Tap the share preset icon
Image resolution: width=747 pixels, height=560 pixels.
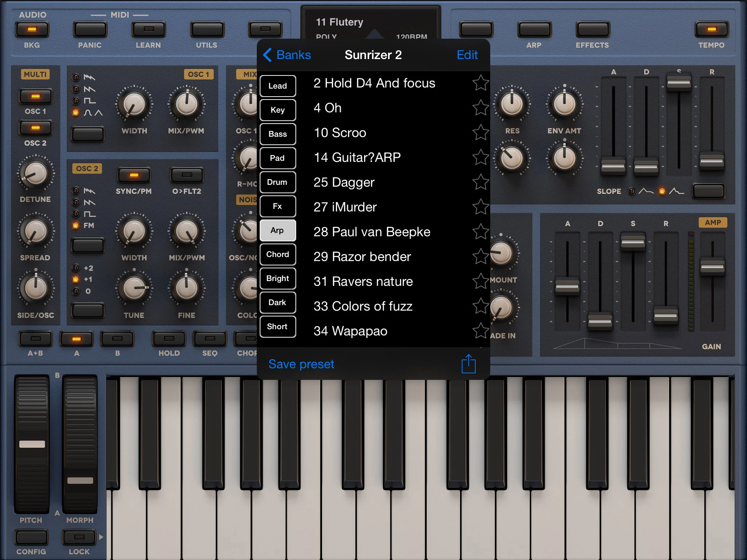pyautogui.click(x=468, y=364)
